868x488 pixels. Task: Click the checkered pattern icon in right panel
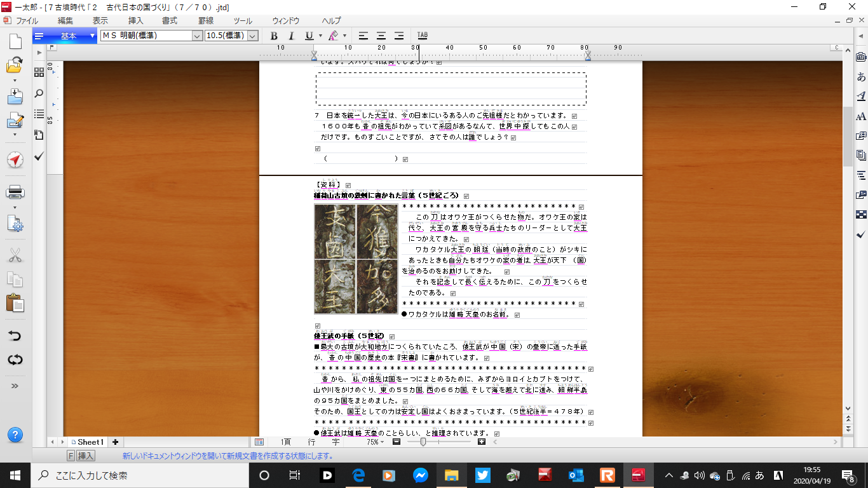[x=861, y=214]
